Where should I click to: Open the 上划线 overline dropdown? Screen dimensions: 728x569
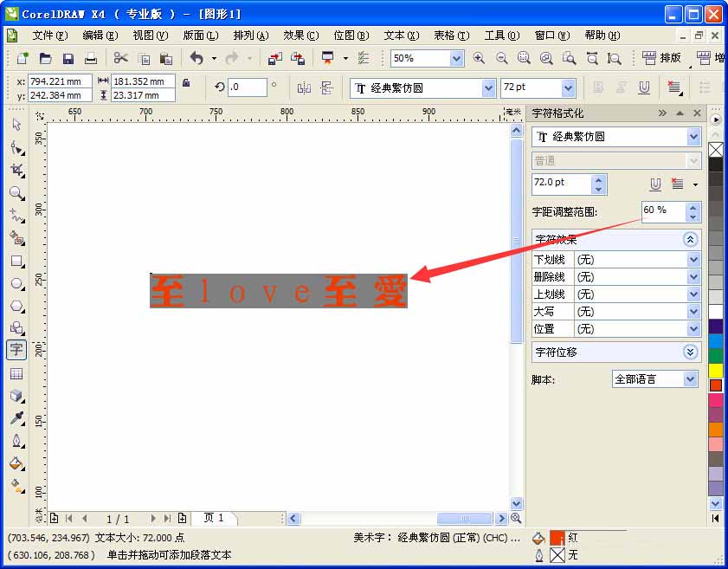pyautogui.click(x=693, y=294)
